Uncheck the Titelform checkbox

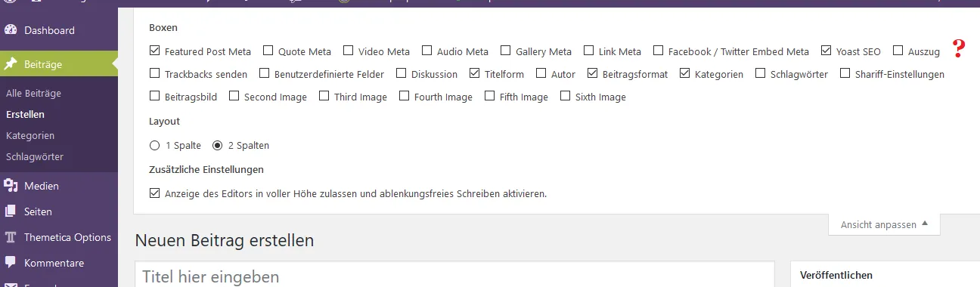pyautogui.click(x=474, y=74)
